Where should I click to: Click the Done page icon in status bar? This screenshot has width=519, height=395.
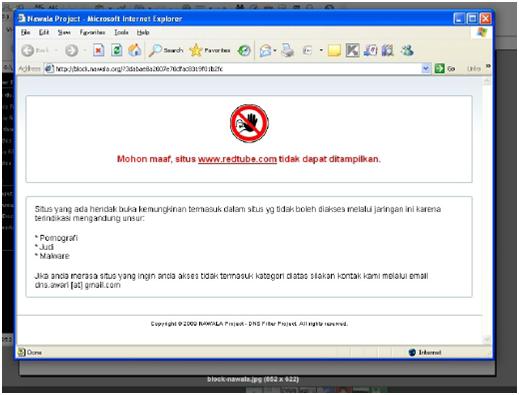coord(22,352)
